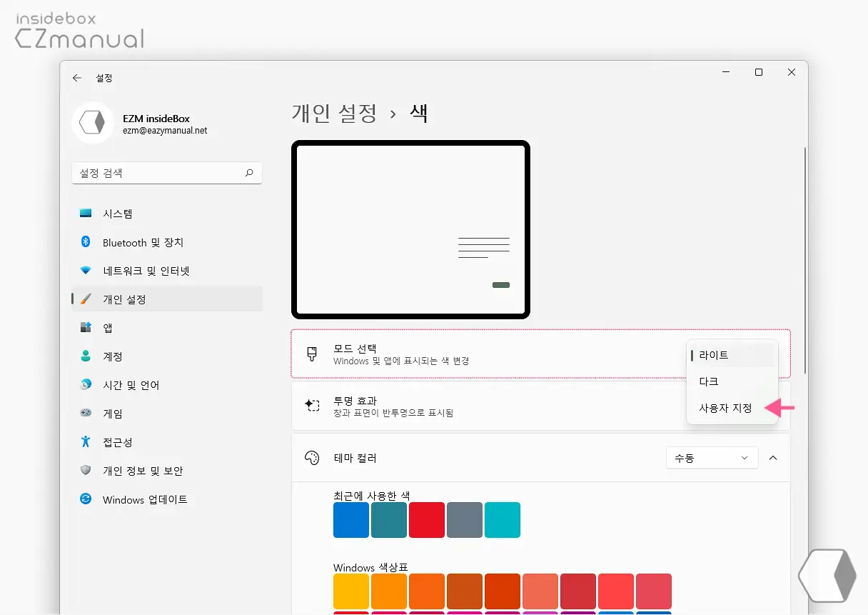Open the EZM insideBox profile avatar
Image resolution: width=868 pixels, height=615 pixels.
(92, 123)
